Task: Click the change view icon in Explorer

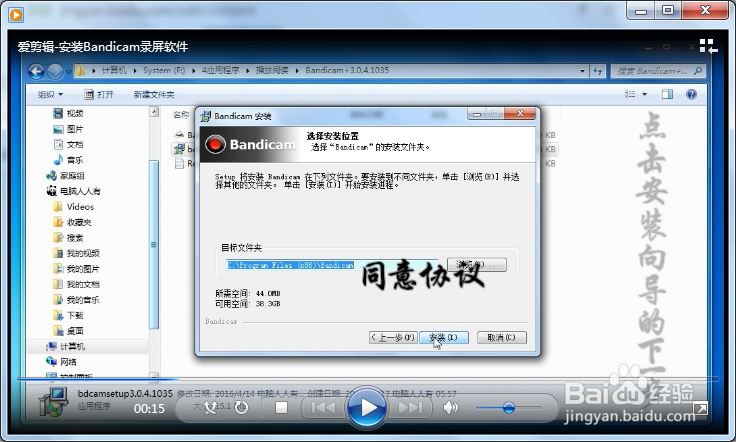Action: coord(630,94)
